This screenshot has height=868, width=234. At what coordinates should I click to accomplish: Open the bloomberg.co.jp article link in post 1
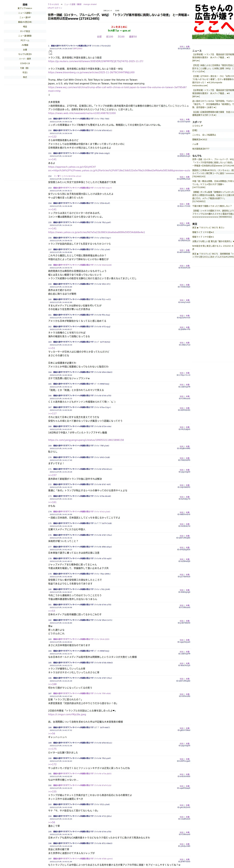(91, 72)
